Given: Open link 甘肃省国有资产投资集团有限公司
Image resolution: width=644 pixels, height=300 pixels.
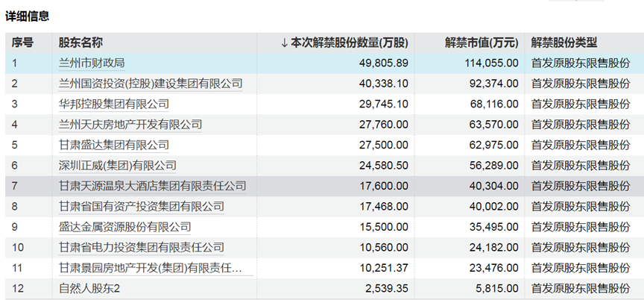Looking at the screenshot, I should (142, 206).
